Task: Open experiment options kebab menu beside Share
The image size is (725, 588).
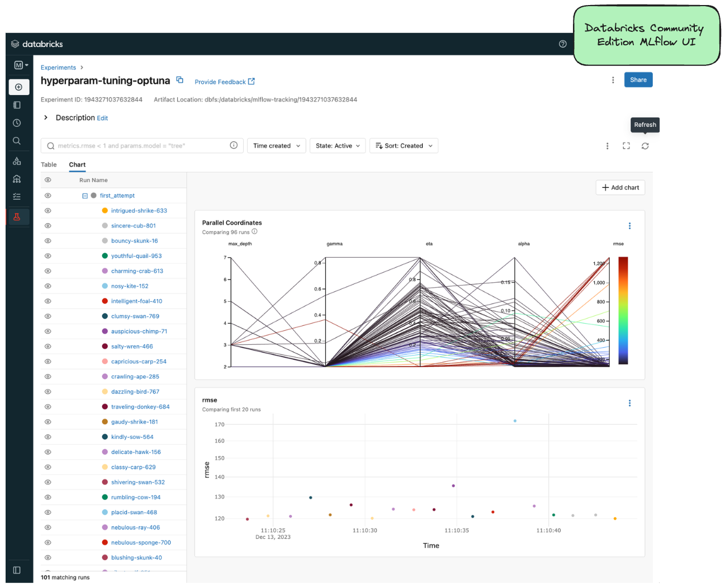Action: [x=613, y=80]
